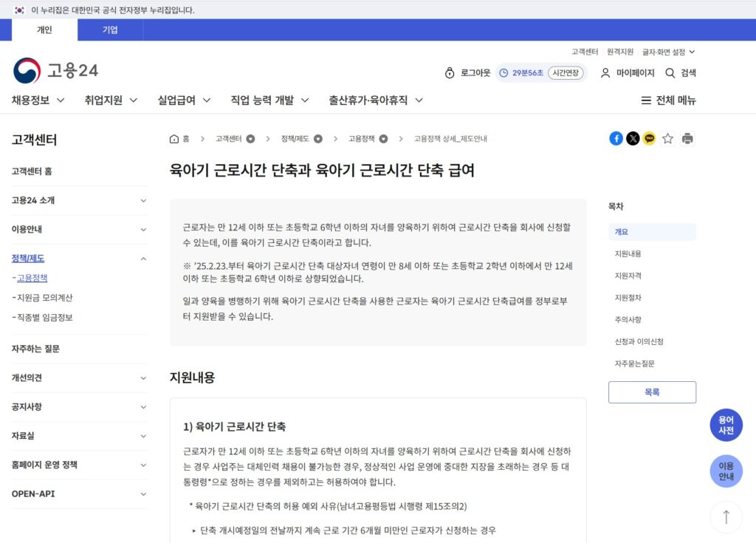This screenshot has height=543, width=756.
Task: Expand the 채용정보 navigation menu
Action: coord(36,100)
